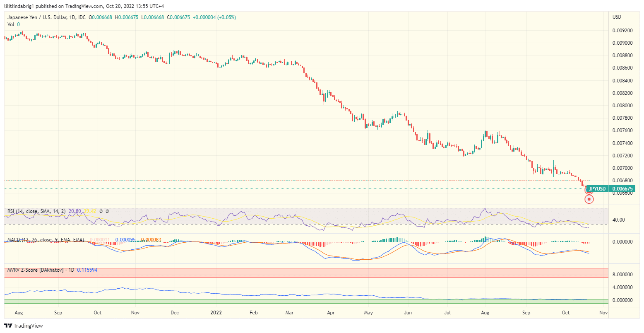Click the red bubble icon beside the JPYUSD flag
Screen dimensions: 644x333
point(589,190)
